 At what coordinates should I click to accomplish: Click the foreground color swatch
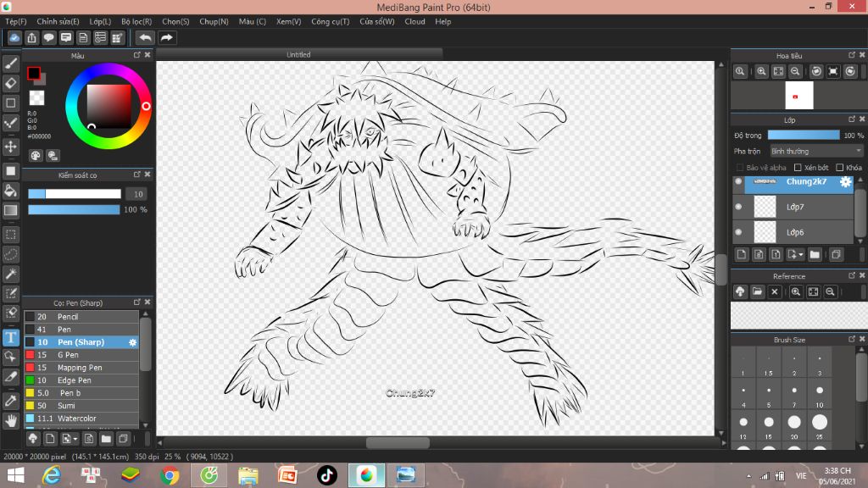click(x=34, y=73)
